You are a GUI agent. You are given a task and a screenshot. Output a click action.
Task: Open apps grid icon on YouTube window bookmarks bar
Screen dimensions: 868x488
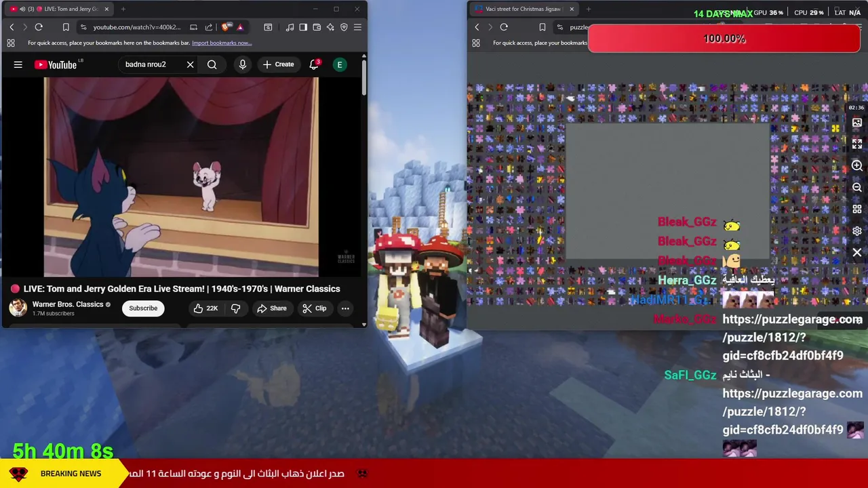[x=11, y=43]
